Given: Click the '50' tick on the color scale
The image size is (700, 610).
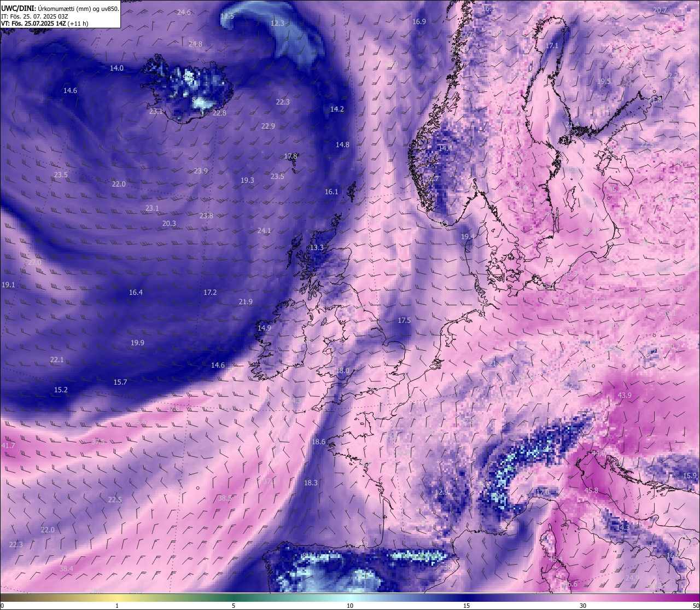Looking at the screenshot, I should 696,606.
